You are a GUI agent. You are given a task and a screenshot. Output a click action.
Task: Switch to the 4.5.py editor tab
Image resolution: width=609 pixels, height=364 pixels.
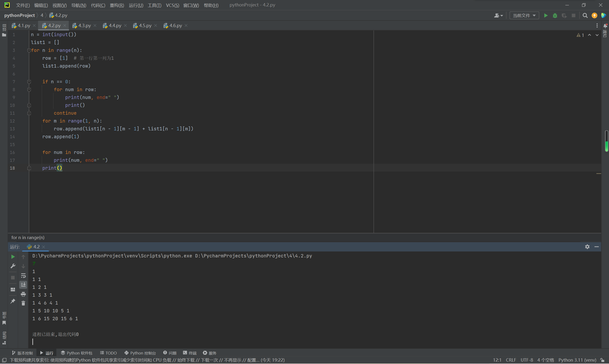[x=145, y=25]
